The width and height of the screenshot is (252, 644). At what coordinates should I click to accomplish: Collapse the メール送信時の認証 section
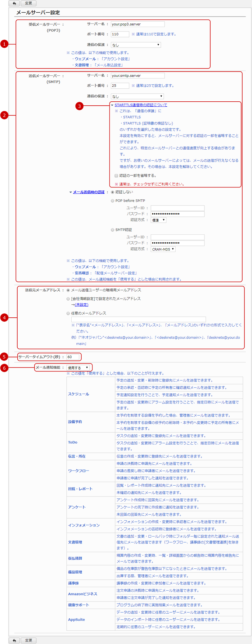(89, 192)
